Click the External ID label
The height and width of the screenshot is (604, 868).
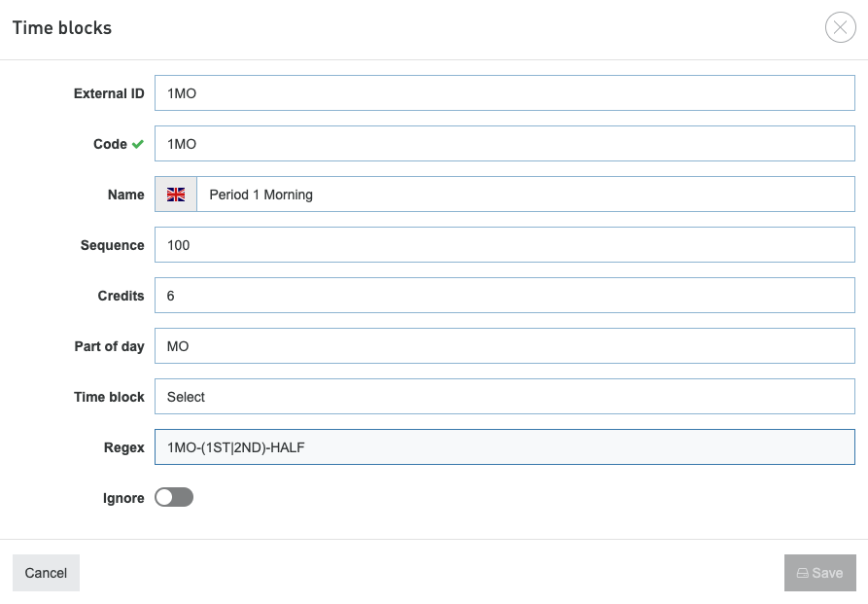point(109,93)
